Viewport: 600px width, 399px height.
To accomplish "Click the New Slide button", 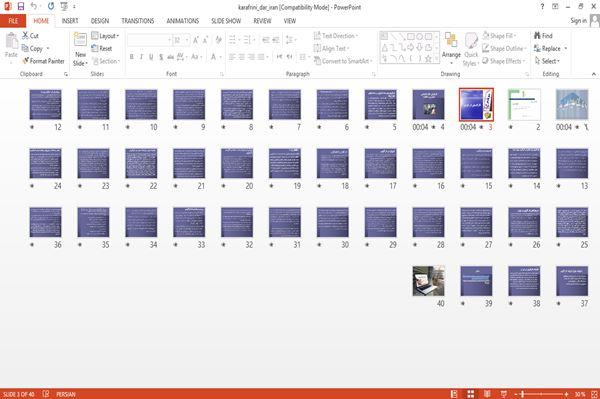I will pyautogui.click(x=80, y=50).
